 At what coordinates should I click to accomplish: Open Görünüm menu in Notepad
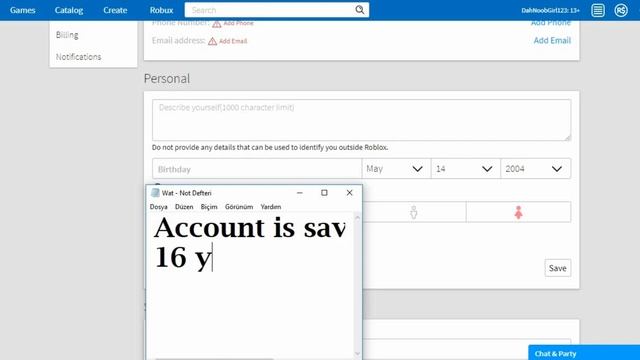[239, 207]
